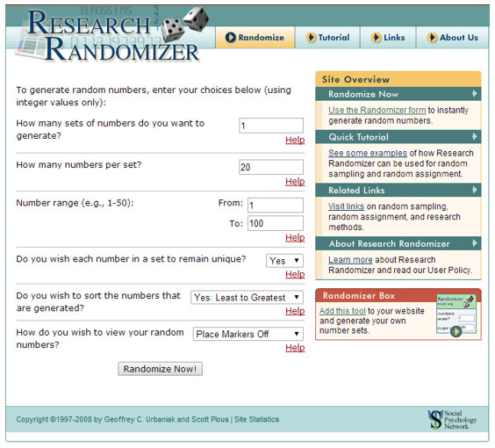This screenshot has width=495, height=448.
Task: Switch to the Randomize tab
Action: (x=255, y=38)
